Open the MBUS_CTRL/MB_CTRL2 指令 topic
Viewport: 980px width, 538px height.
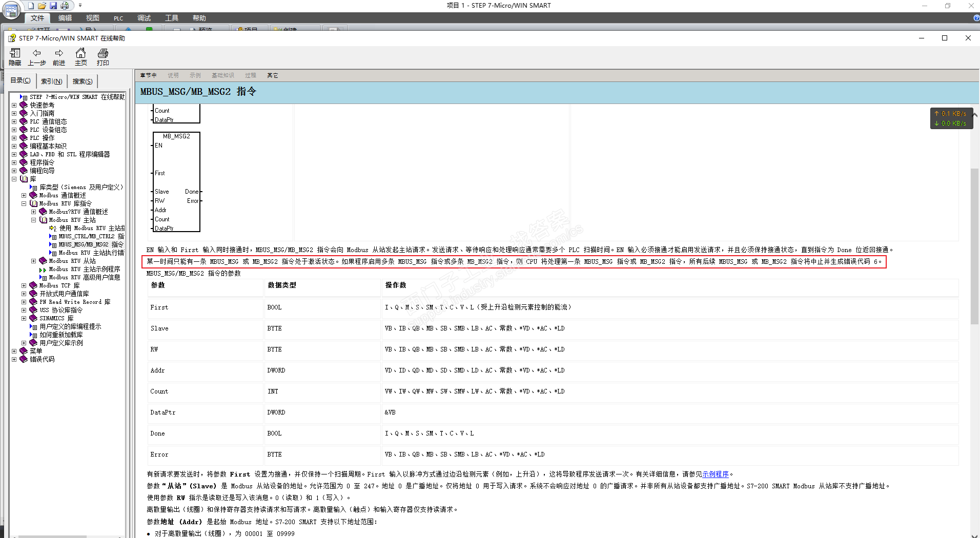pyautogui.click(x=91, y=236)
